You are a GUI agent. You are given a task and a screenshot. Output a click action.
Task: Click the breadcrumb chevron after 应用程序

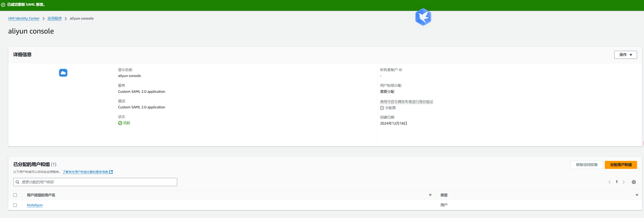pyautogui.click(x=66, y=19)
